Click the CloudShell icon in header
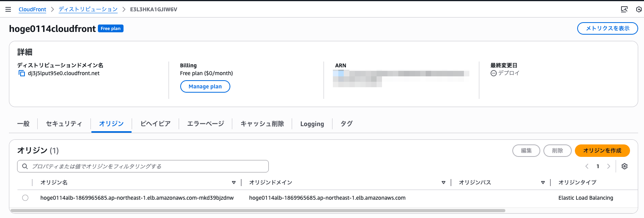The image size is (644, 218). (x=624, y=9)
